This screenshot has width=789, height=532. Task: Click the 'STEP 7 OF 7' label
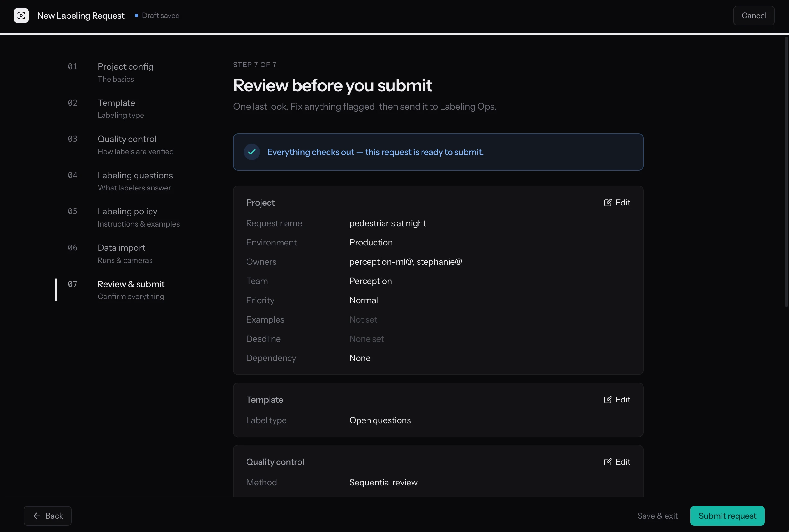(x=255, y=65)
